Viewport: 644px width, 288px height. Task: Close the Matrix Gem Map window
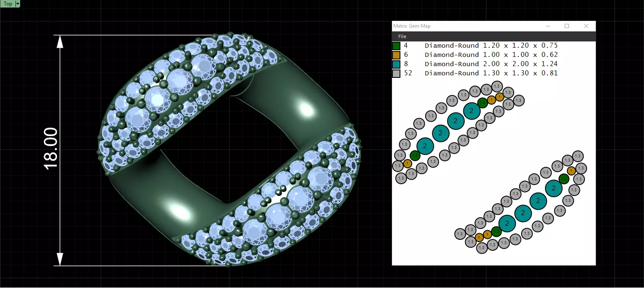pos(586,26)
